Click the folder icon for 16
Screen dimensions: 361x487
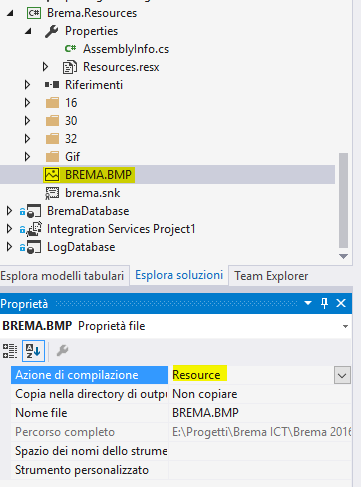(x=52, y=103)
